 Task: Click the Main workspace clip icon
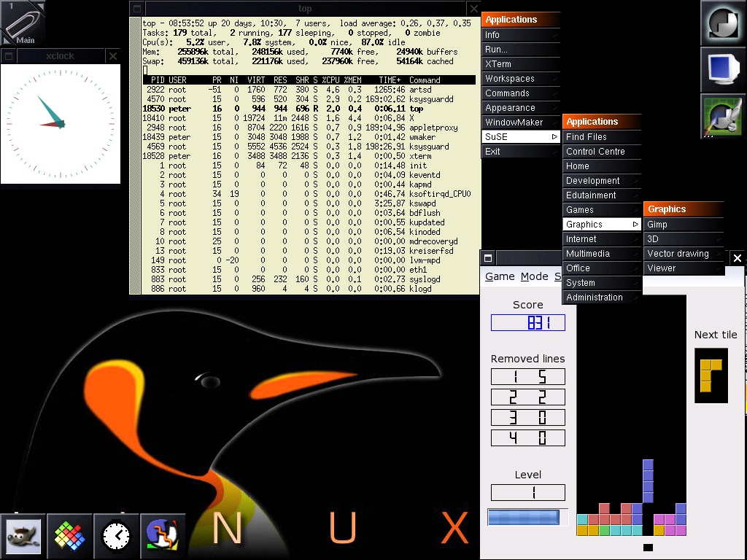(23, 23)
